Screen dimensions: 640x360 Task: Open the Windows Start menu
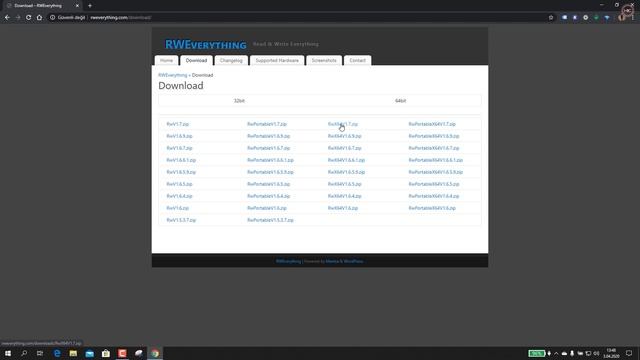[8, 353]
